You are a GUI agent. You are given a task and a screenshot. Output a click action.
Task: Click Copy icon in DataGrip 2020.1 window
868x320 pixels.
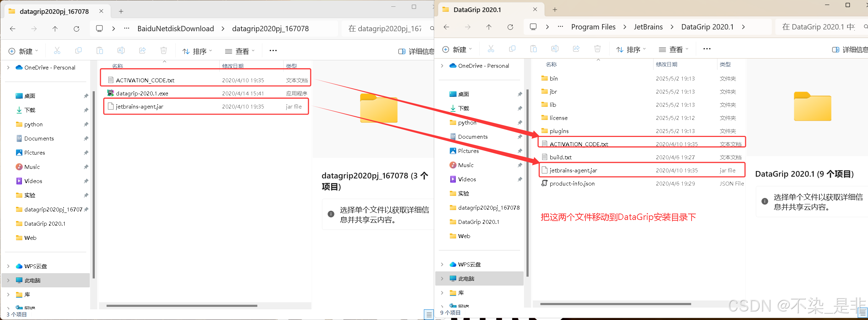coord(512,49)
